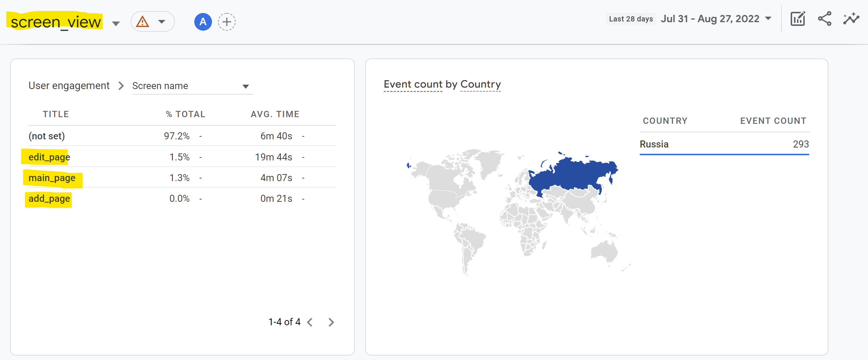Click the share report icon

coord(825,19)
